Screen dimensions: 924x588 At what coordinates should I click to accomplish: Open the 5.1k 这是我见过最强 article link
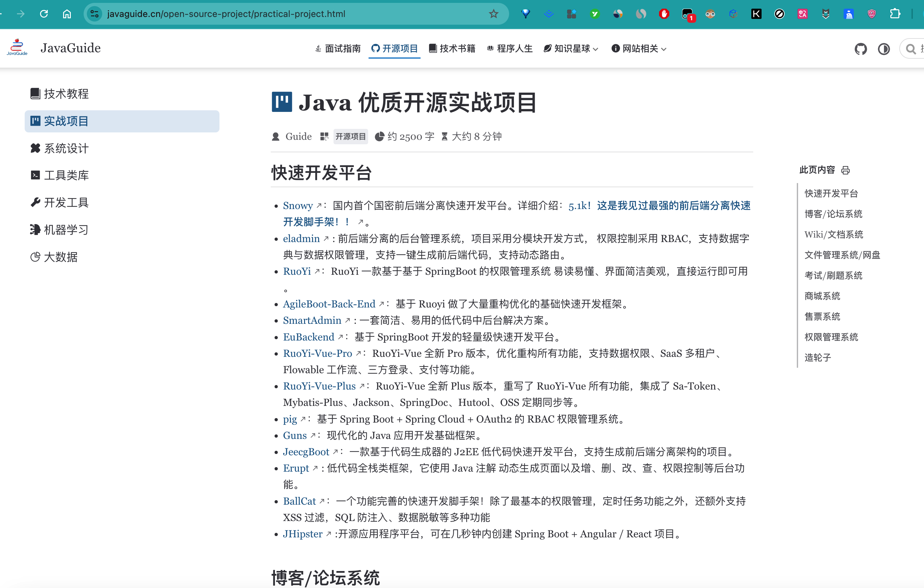click(659, 206)
